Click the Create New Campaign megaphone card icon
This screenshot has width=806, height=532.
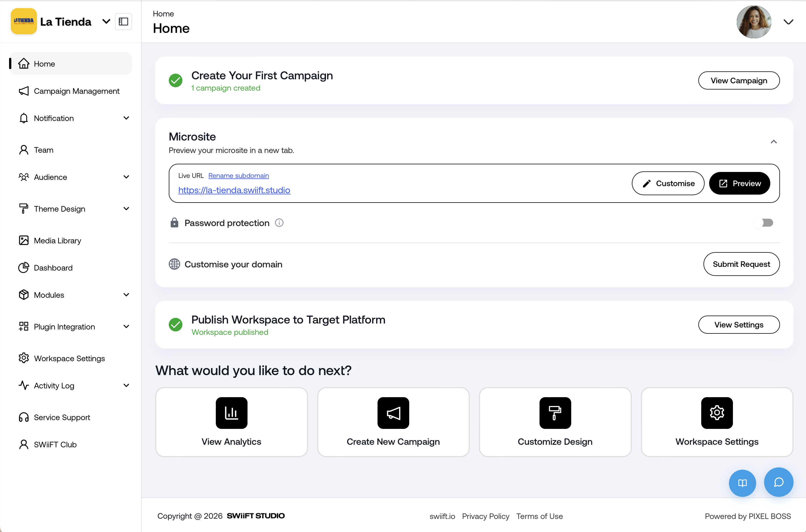pyautogui.click(x=393, y=413)
